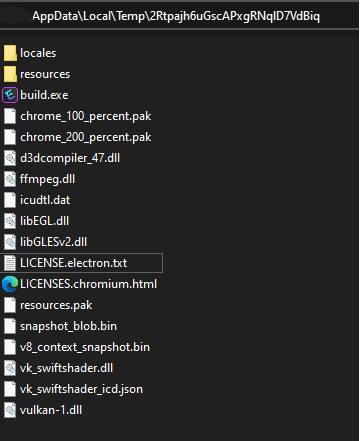Select the Edge icon for LICENSES.chromium.html
The image size is (361, 441).
coord(10,284)
